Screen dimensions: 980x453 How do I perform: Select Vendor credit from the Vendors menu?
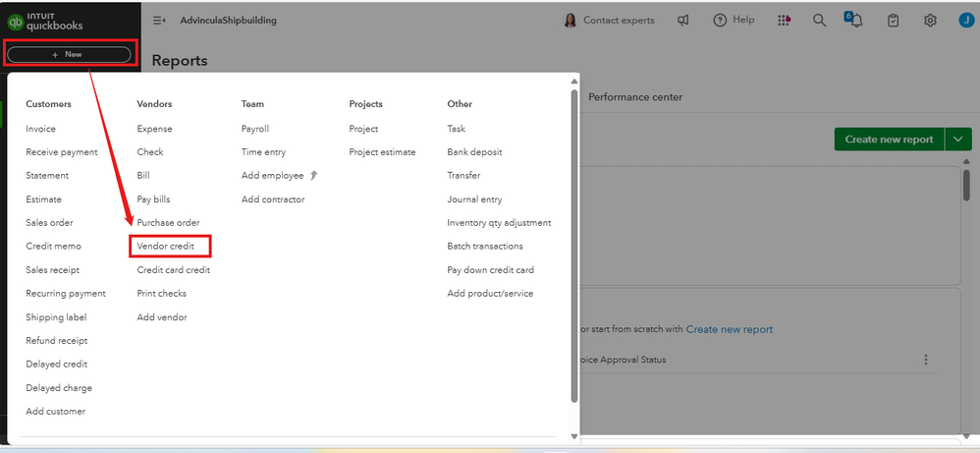click(165, 246)
